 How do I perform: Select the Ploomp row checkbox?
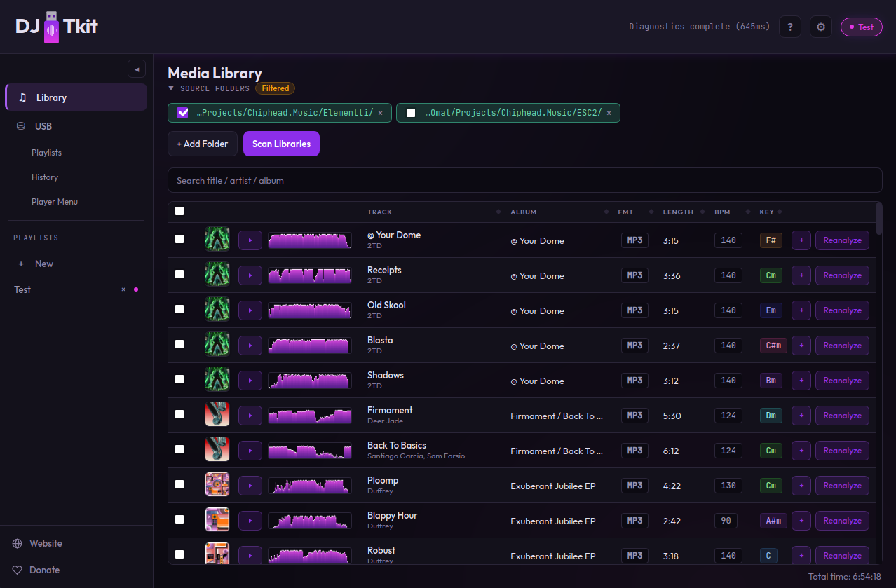[x=179, y=484]
